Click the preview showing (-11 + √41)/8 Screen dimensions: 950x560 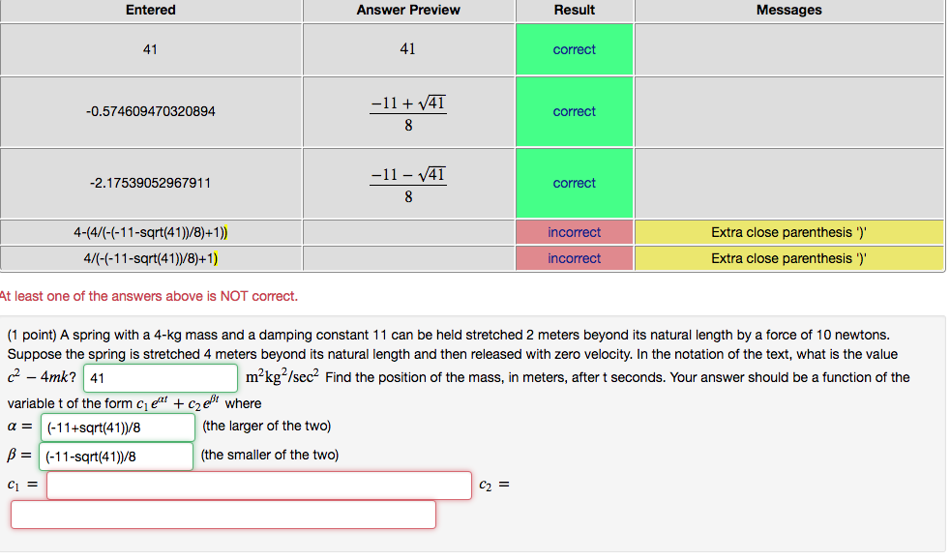point(408,110)
